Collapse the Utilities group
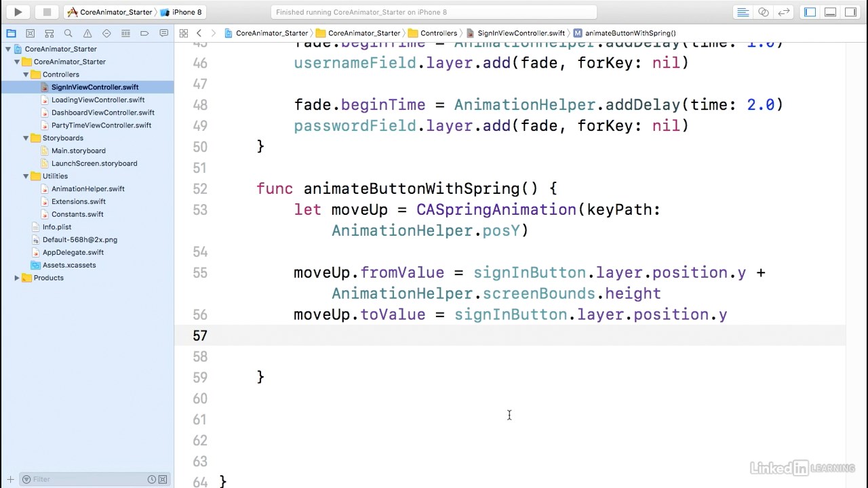Screen dimensions: 868x488 pos(26,176)
